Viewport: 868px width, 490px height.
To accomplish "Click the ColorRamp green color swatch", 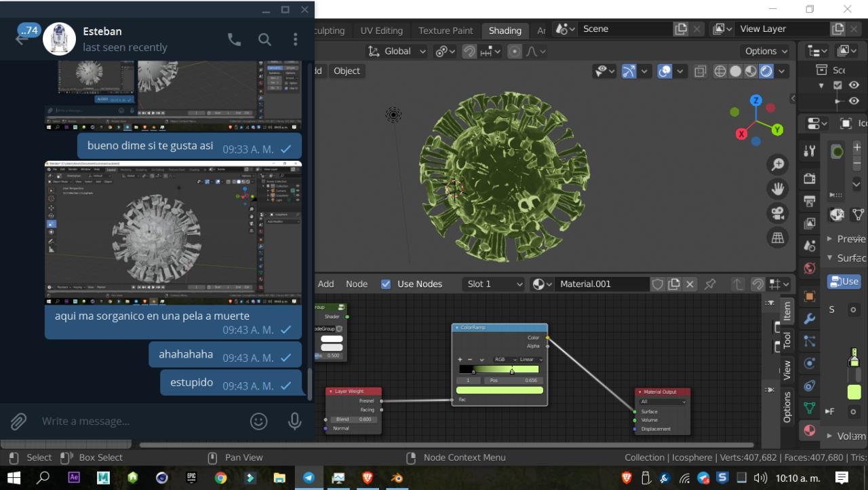I will click(500, 390).
